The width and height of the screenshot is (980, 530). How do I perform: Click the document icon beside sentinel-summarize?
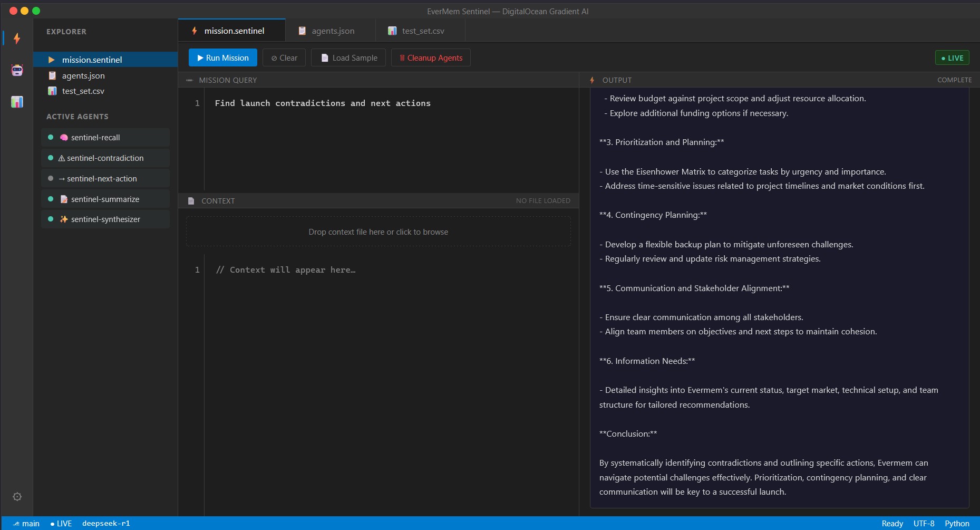pyautogui.click(x=64, y=199)
